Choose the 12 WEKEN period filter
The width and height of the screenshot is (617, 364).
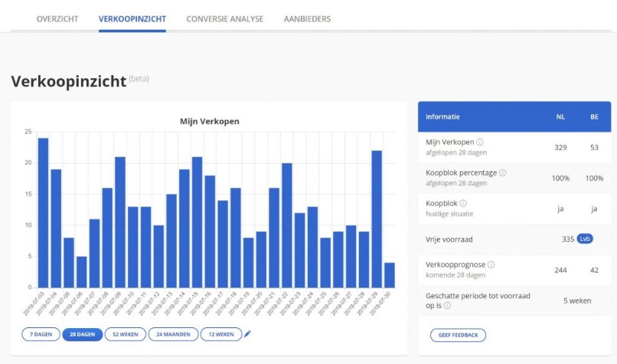pos(220,334)
